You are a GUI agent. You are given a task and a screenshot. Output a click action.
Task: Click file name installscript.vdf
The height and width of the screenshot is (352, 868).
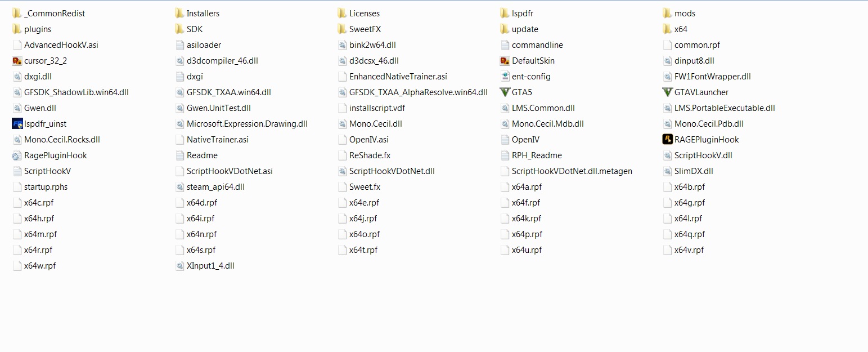377,108
